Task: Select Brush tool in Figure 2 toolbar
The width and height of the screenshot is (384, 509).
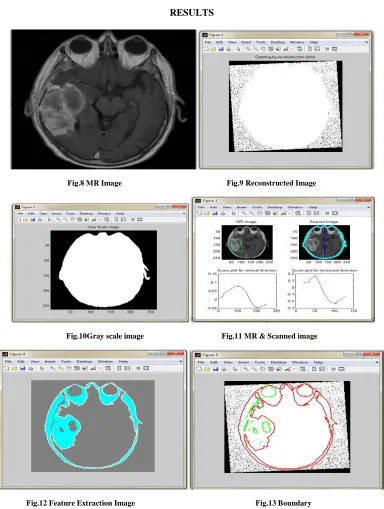Action: click(x=94, y=219)
